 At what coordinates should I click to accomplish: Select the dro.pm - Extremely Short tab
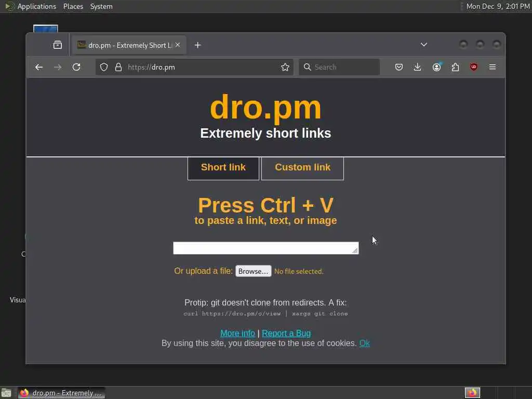129,45
